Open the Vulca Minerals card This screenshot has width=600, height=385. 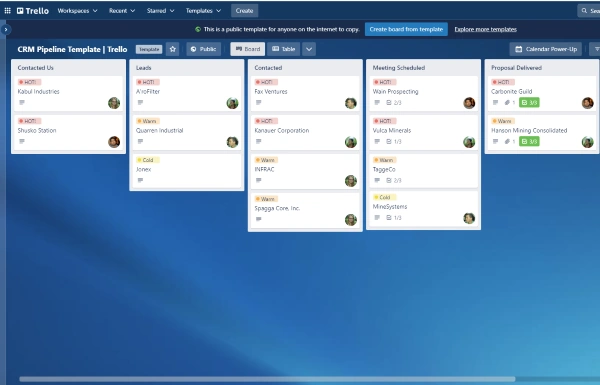coord(424,132)
